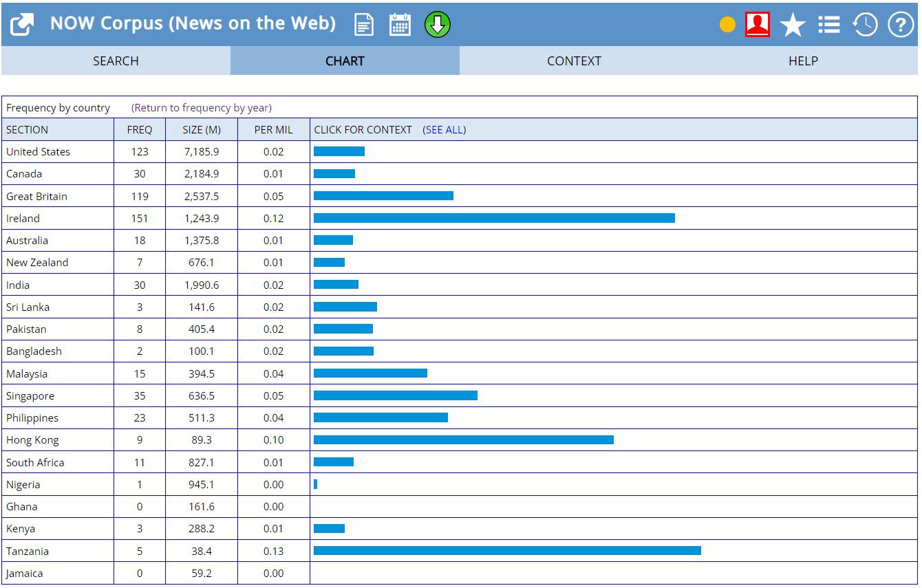Click the yellow status circle icon
The image size is (922, 588).
(727, 25)
